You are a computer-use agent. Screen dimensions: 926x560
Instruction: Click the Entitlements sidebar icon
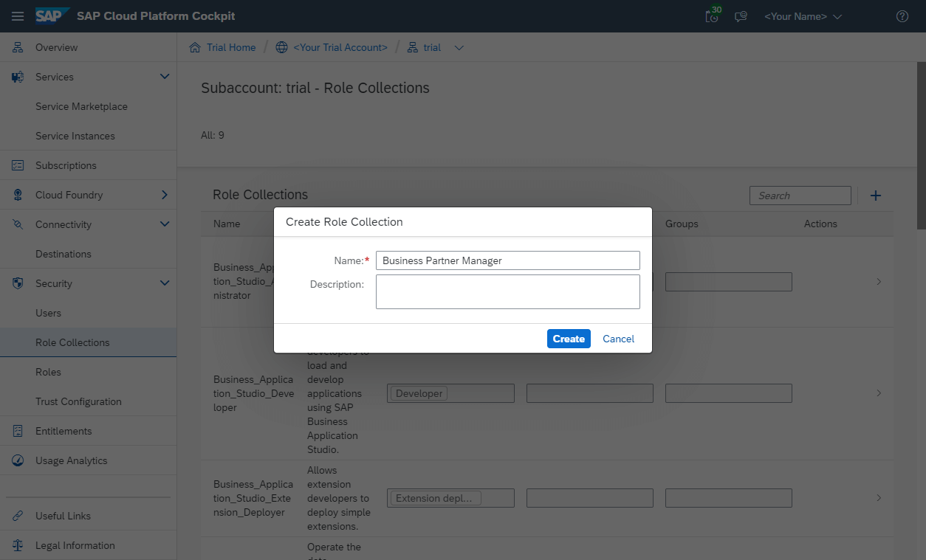click(18, 431)
